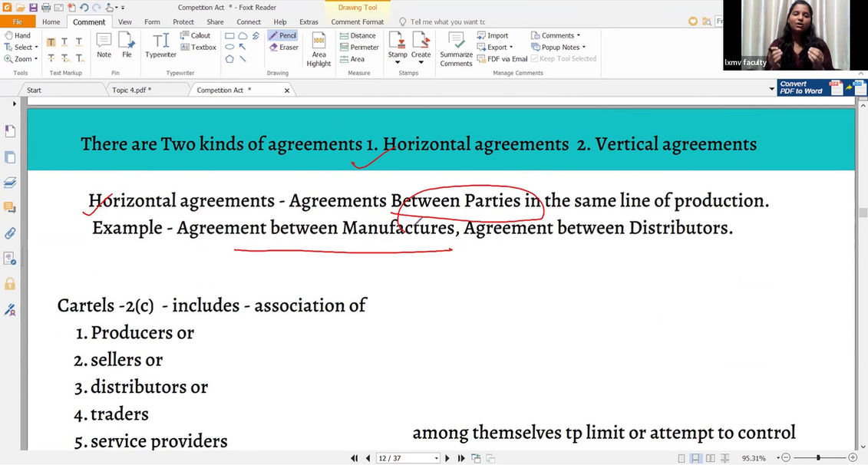Choose the Rectangle shape tool
The width and height of the screenshot is (868, 465).
[x=229, y=35]
